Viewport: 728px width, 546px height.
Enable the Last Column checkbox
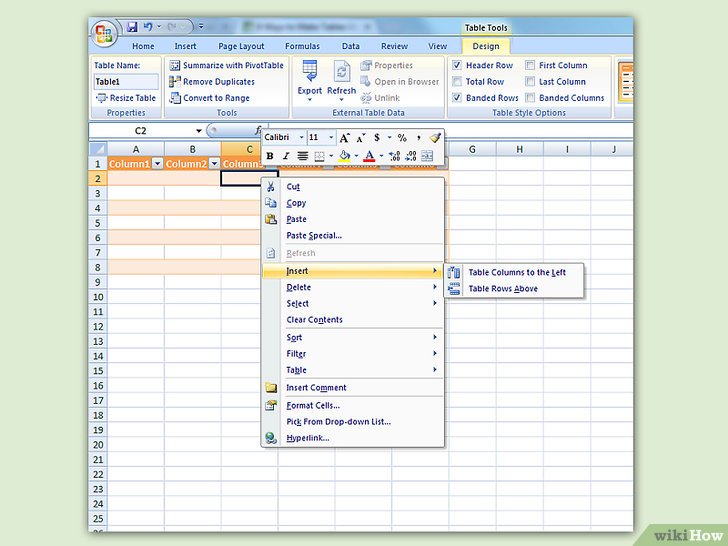530,82
